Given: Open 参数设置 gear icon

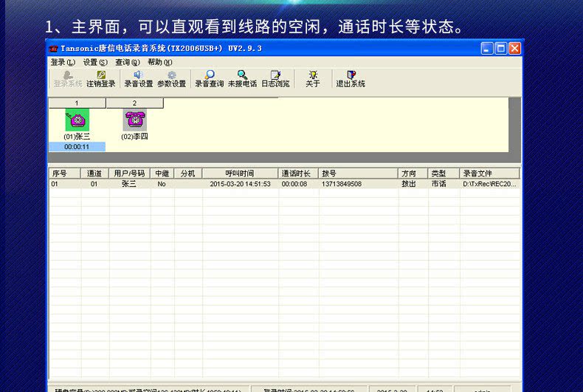Looking at the screenshot, I should [x=171, y=79].
